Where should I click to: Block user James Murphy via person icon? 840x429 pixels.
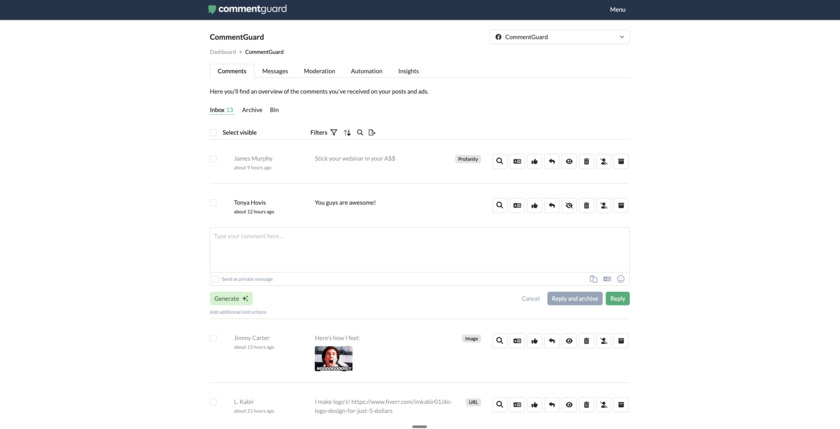604,161
